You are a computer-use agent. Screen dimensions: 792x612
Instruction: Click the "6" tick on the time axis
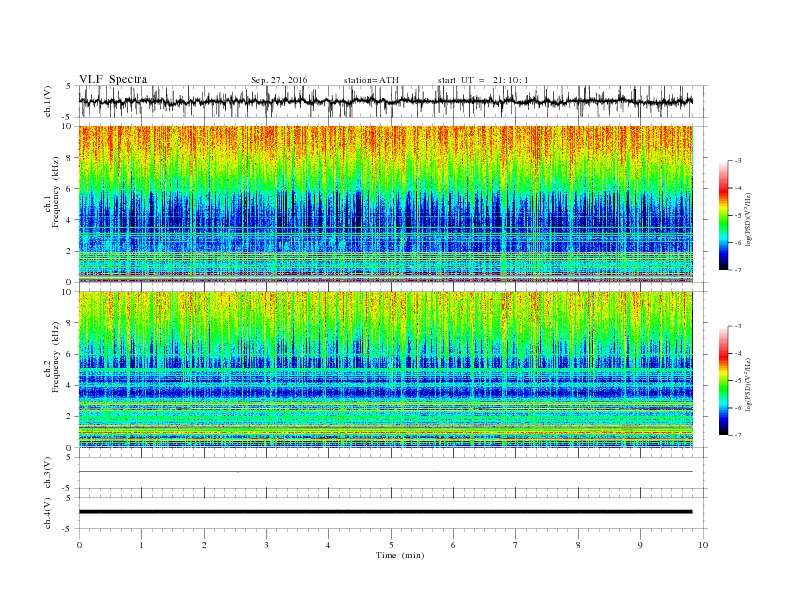click(454, 545)
